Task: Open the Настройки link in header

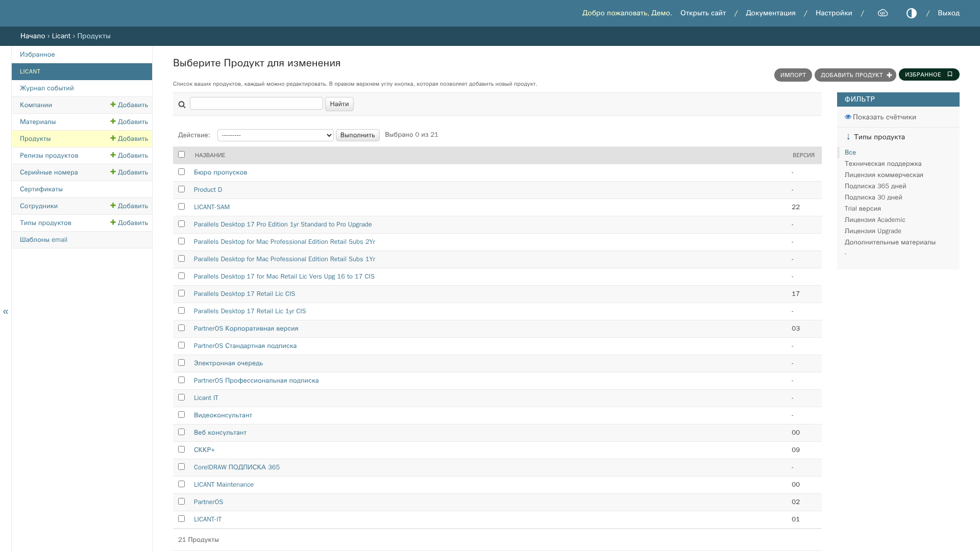Action: [x=834, y=13]
